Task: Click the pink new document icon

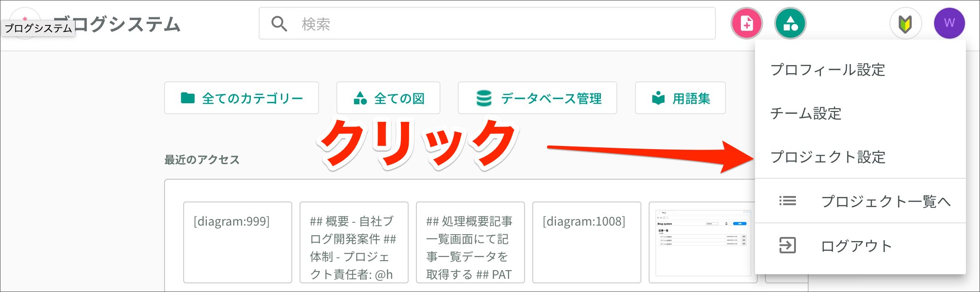Action: 746,23
